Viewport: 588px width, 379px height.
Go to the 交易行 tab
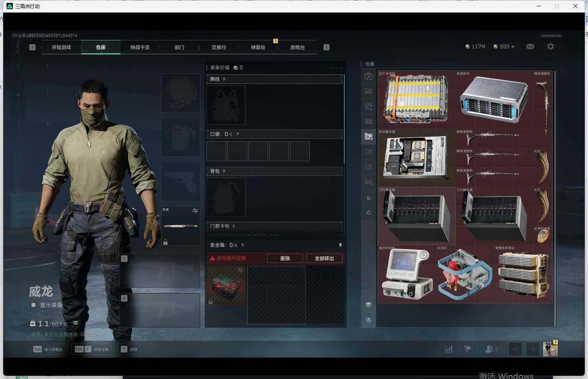click(x=218, y=47)
